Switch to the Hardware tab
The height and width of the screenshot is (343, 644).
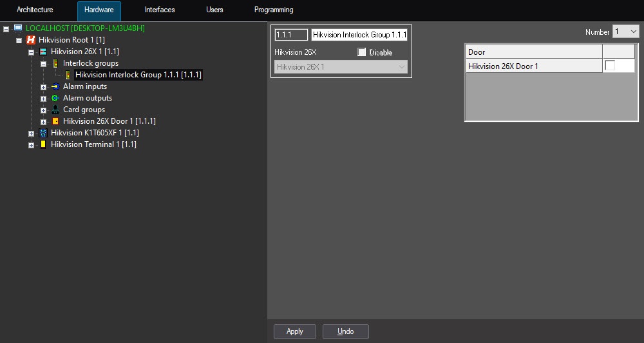[x=99, y=10]
